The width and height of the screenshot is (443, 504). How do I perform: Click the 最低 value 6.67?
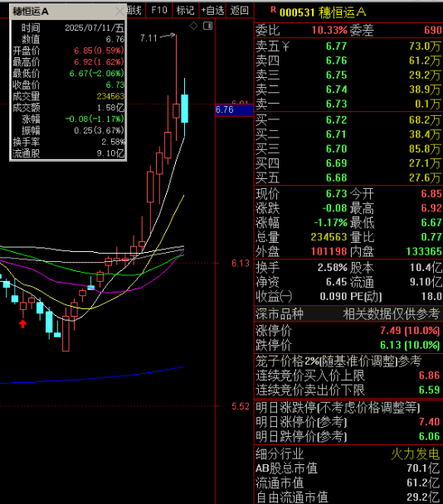431,223
